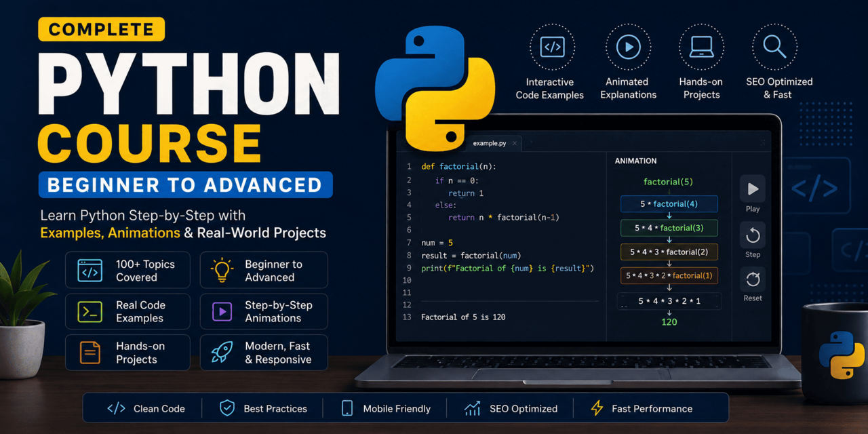Screen dimensions: 868x434
Task: Click the Real Code Examples card text
Action: point(140,311)
